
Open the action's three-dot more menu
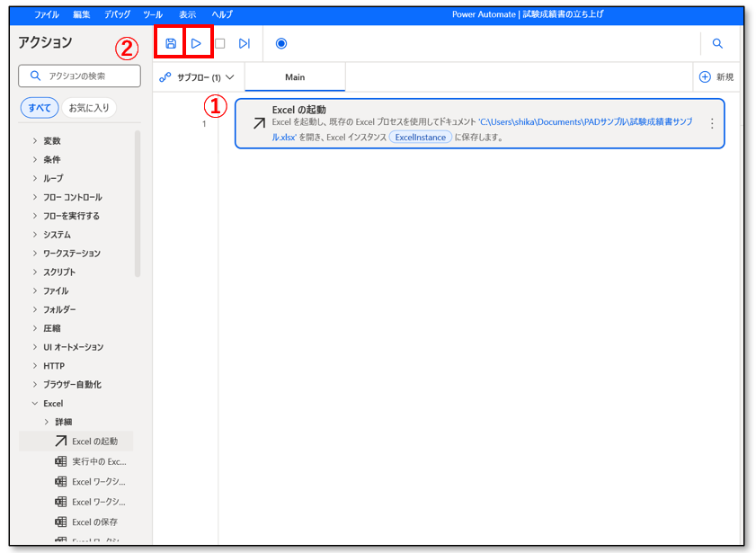pyautogui.click(x=712, y=124)
